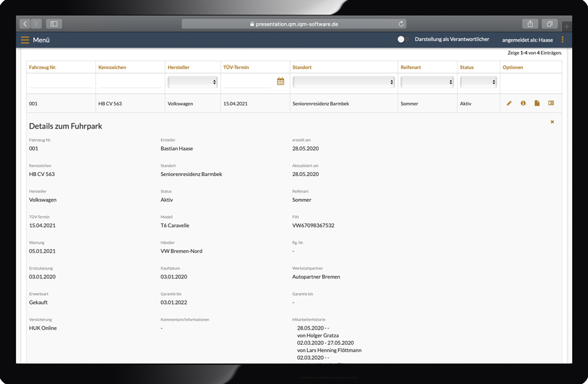The width and height of the screenshot is (588, 384).
Task: Sort by Standort column header
Action: pos(302,67)
